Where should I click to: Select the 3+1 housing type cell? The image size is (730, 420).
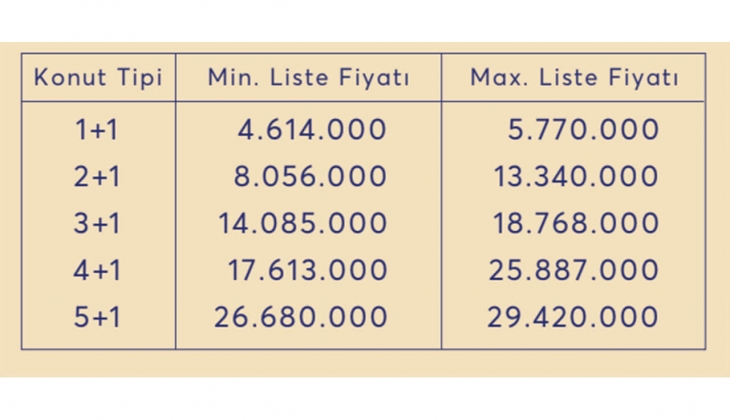[x=98, y=224]
